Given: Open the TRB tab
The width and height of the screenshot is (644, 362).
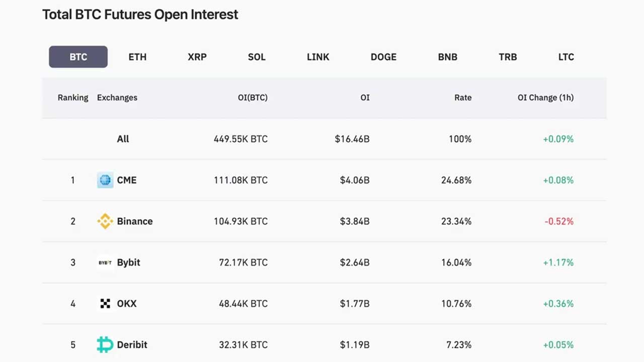Looking at the screenshot, I should coord(507,57).
